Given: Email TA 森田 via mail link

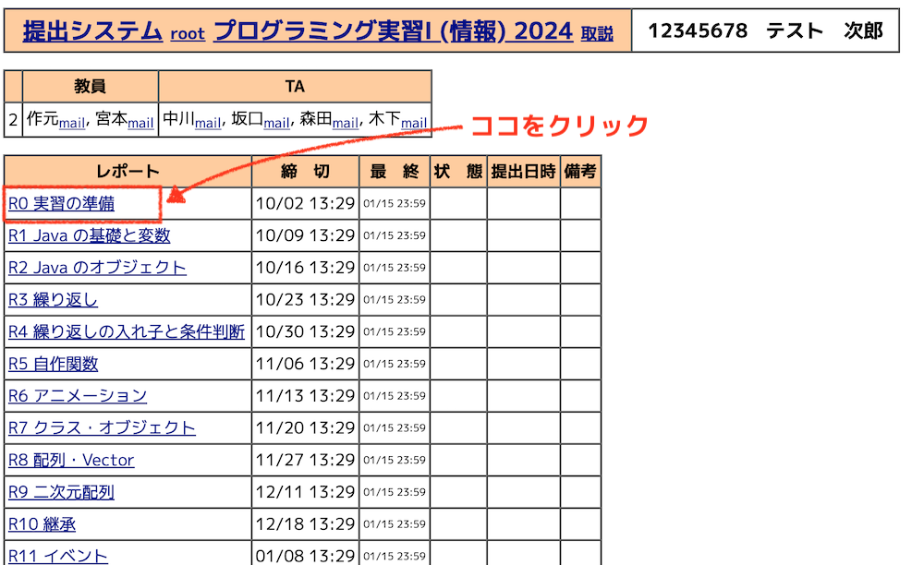Looking at the screenshot, I should pos(346,123).
